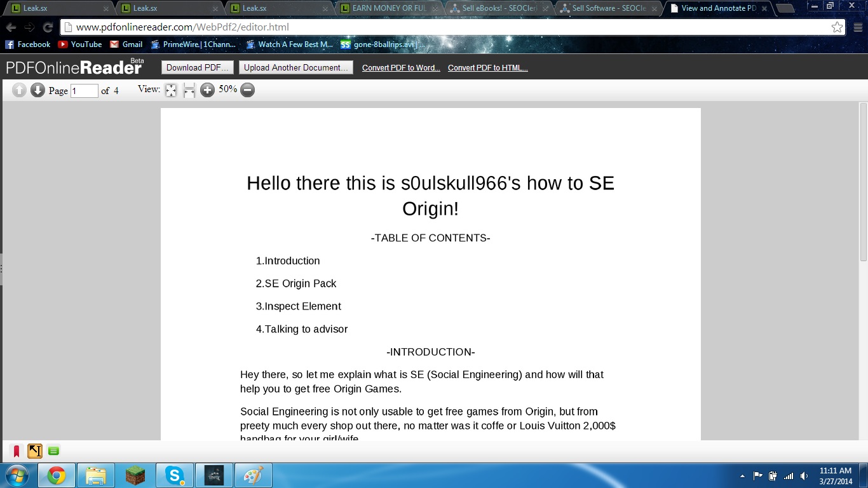Viewport: 868px width, 488px height.
Task: Open Skype from the taskbar
Action: click(x=175, y=475)
